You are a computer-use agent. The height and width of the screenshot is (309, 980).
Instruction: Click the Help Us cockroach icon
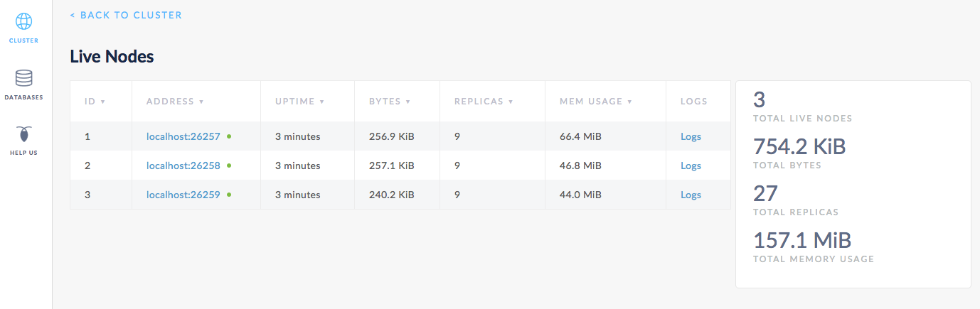point(23,134)
